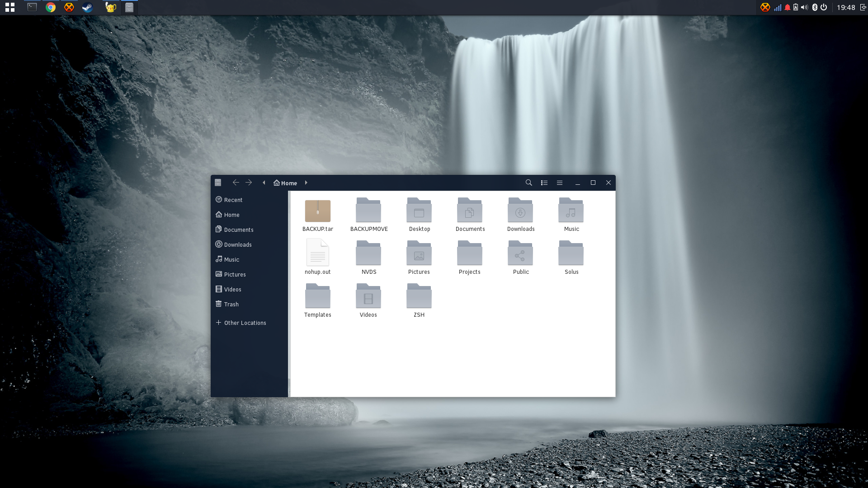Open Recent in the sidebar
Screen dimensions: 868x488
(x=250, y=200)
